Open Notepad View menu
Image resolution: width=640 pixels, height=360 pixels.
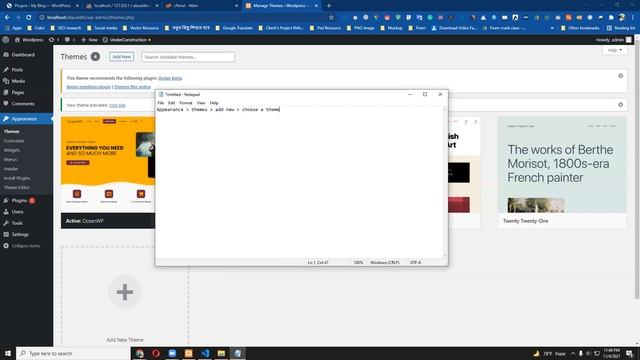pyautogui.click(x=201, y=103)
